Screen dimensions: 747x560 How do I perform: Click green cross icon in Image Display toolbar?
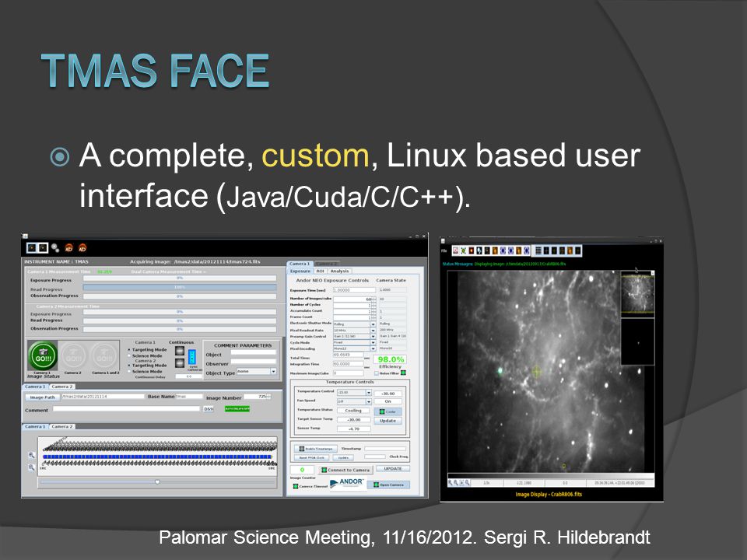coord(463,250)
